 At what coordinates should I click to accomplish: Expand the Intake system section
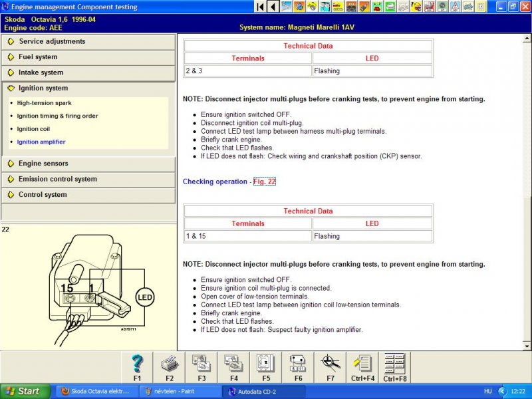click(x=88, y=72)
